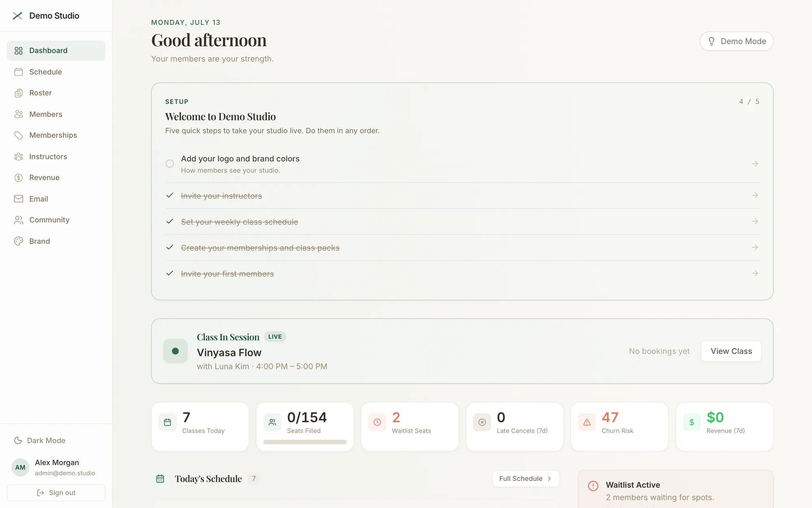Toggle Demo Mode
Image resolution: width=812 pixels, height=508 pixels.
[736, 41]
